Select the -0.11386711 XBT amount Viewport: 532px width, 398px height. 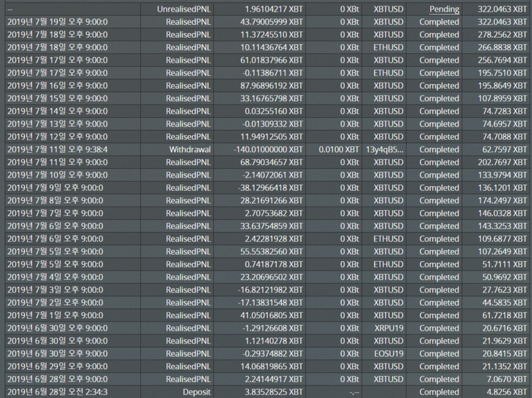(273, 73)
